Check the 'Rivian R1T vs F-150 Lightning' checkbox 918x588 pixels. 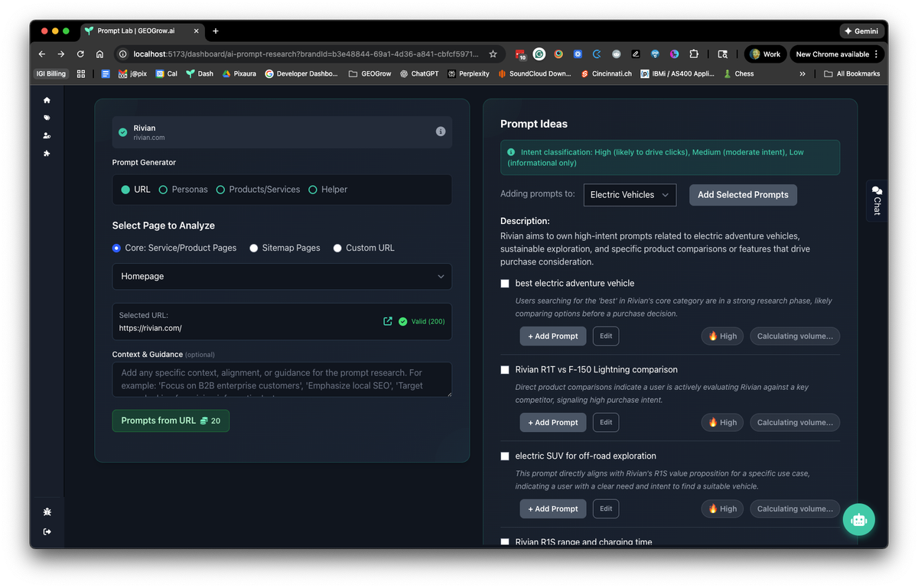[505, 370]
